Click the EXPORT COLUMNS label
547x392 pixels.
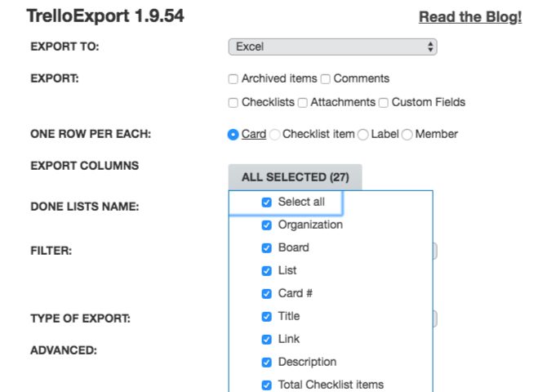[x=85, y=166]
